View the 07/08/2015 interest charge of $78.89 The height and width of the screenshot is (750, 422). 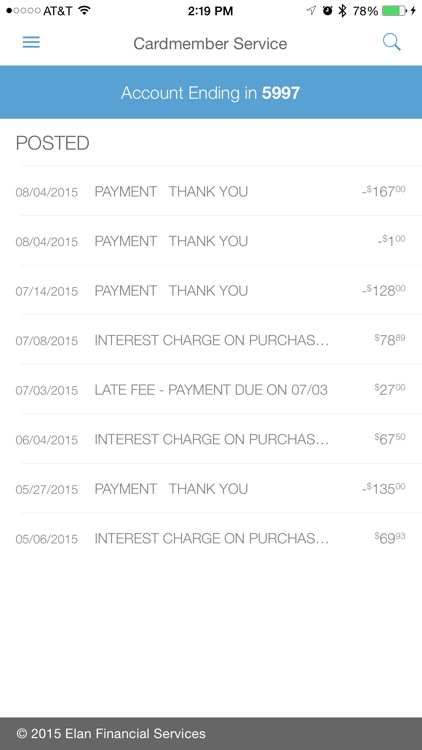point(211,340)
